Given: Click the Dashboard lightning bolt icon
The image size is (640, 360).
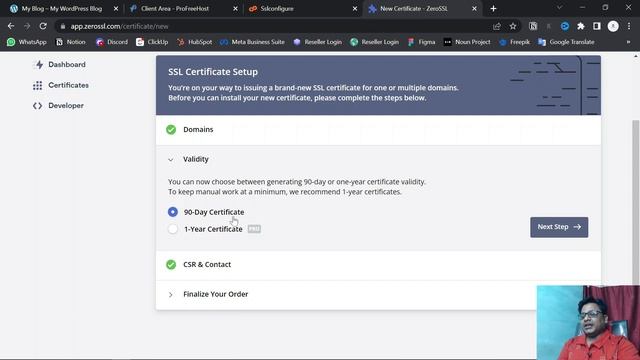Looking at the screenshot, I should point(39,64).
